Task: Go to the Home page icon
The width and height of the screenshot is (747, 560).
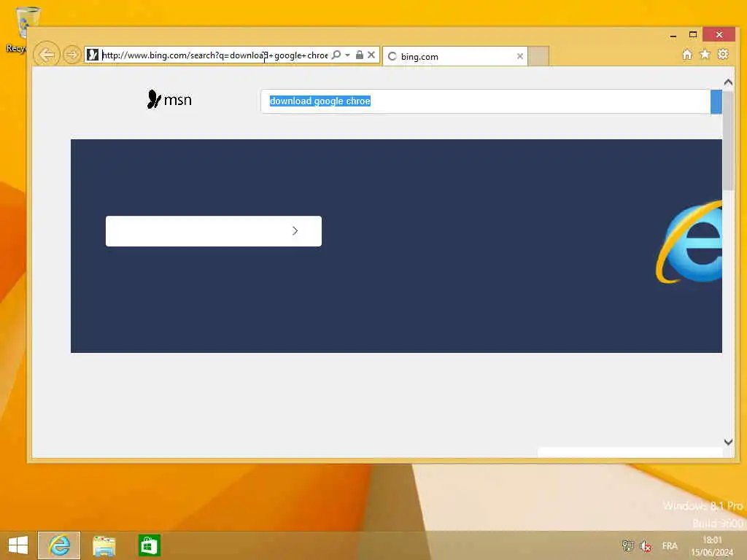Action: click(687, 54)
